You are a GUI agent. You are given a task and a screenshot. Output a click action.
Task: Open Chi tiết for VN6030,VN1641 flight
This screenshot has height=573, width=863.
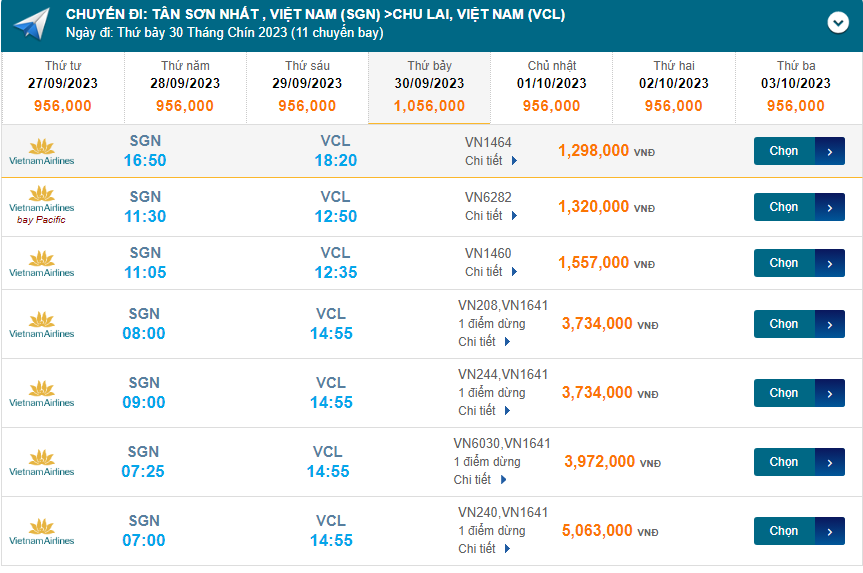click(479, 480)
